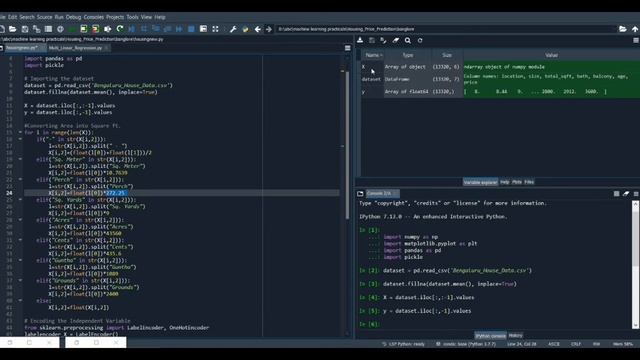Import data in Variable explorer
The image size is (640, 360).
pos(360,40)
